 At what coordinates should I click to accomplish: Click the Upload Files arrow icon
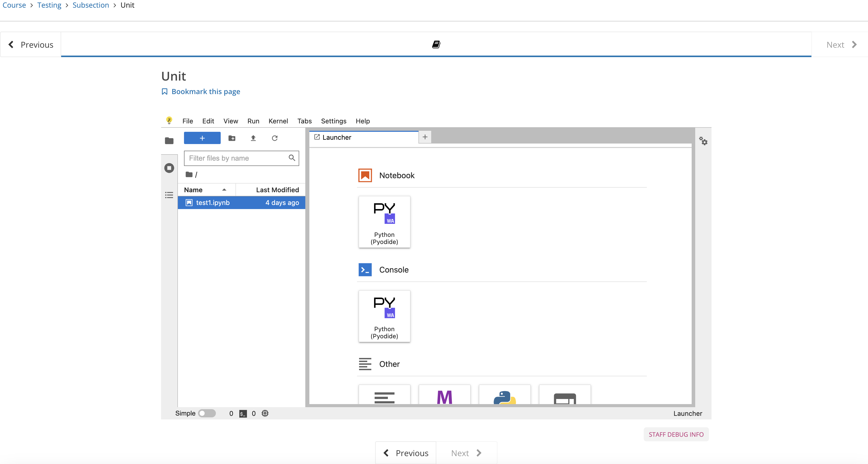[x=253, y=138]
